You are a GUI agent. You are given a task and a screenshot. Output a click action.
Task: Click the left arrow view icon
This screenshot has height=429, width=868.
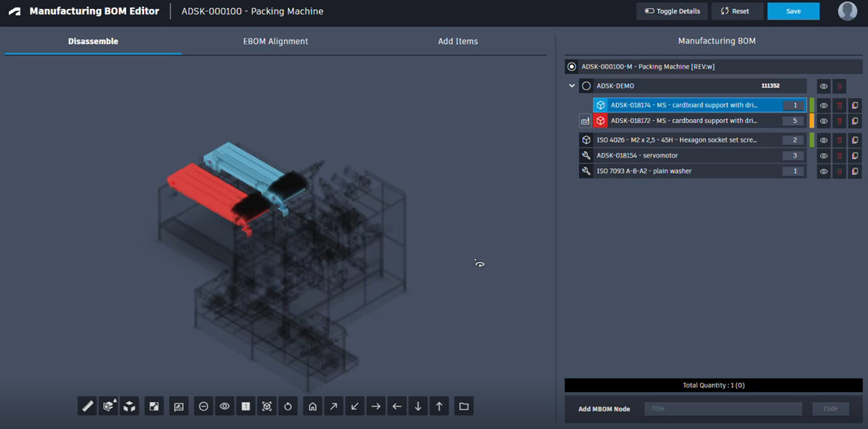tap(397, 406)
